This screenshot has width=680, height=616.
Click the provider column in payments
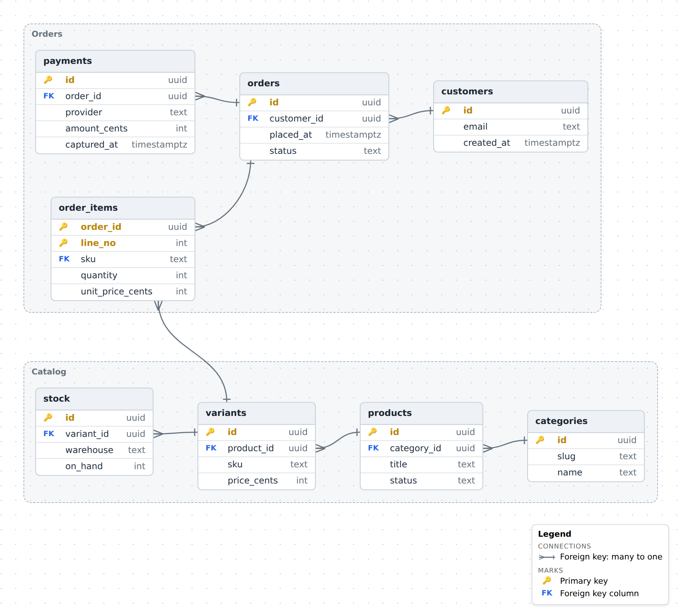tap(115, 112)
